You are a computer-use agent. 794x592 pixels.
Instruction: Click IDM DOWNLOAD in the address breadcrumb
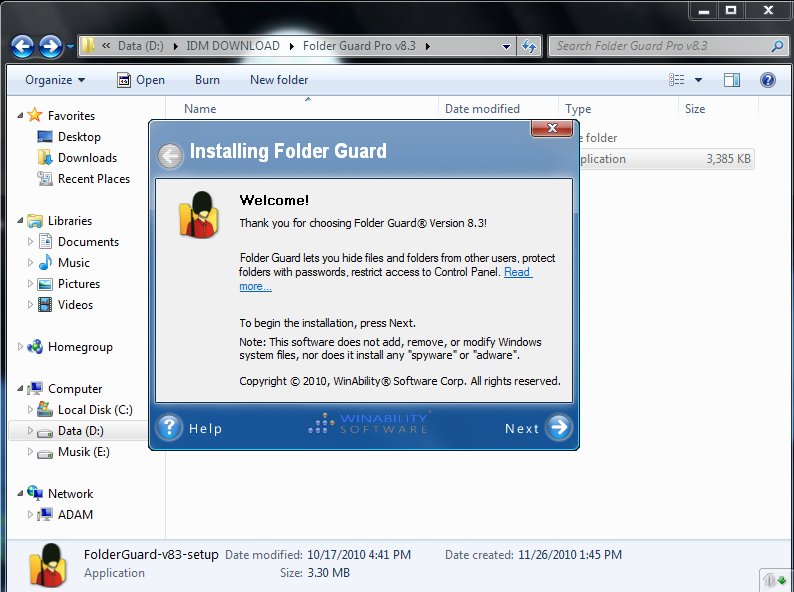coord(233,46)
